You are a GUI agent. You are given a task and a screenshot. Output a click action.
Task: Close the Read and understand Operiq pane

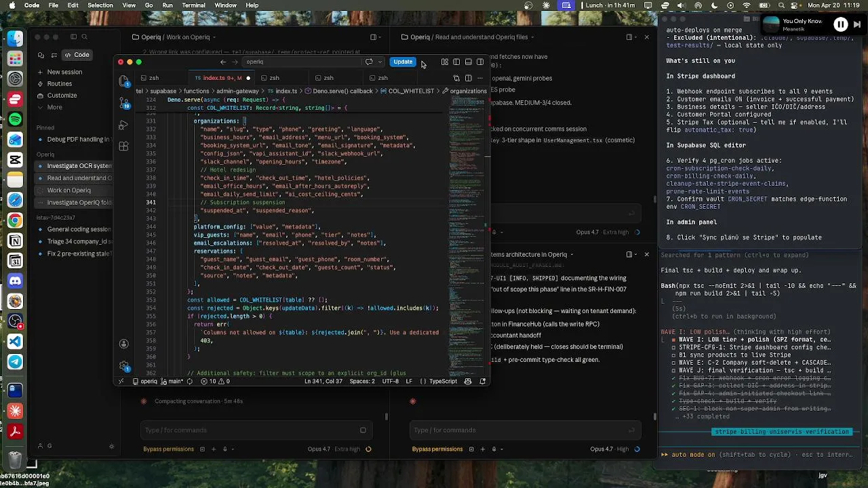point(646,37)
